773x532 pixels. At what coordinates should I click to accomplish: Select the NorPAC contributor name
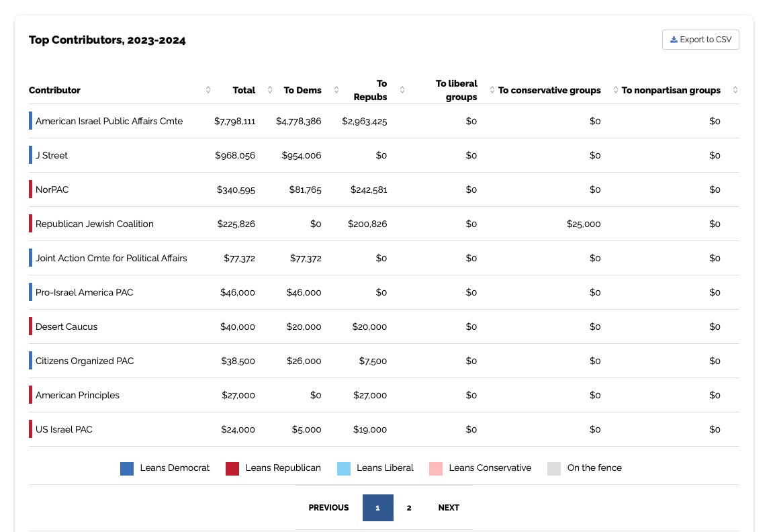point(52,189)
